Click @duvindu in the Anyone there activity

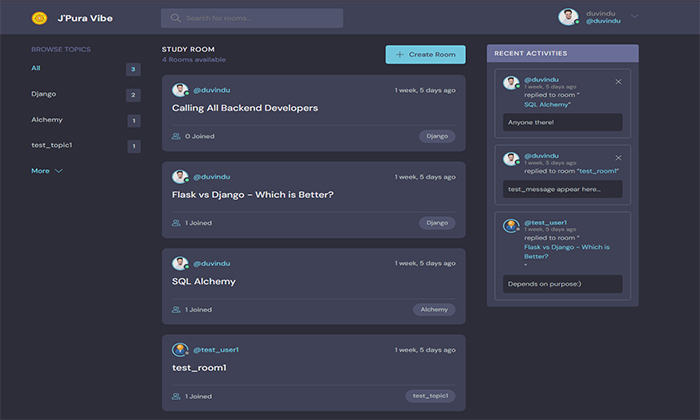pyautogui.click(x=541, y=79)
